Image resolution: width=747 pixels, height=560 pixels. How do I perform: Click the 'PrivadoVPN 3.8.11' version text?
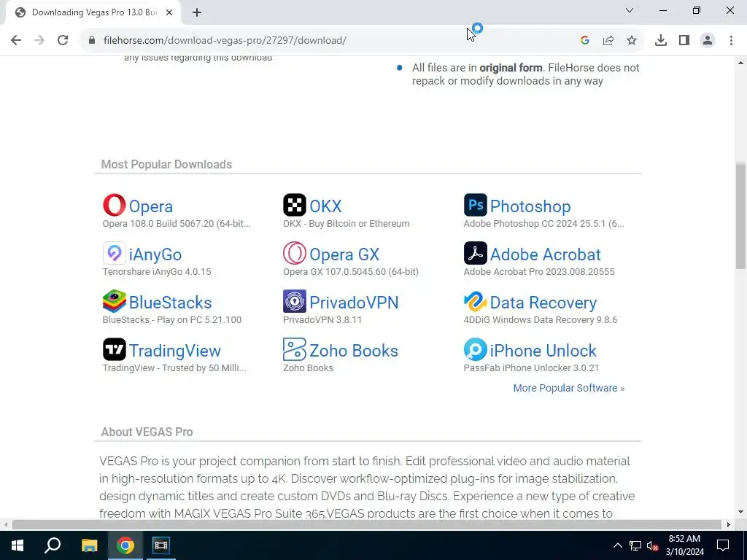(x=322, y=319)
